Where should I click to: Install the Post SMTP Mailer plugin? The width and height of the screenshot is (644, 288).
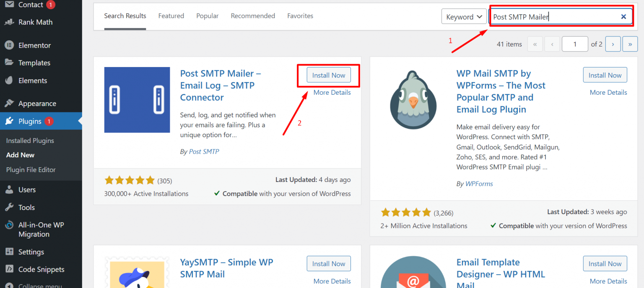click(328, 75)
